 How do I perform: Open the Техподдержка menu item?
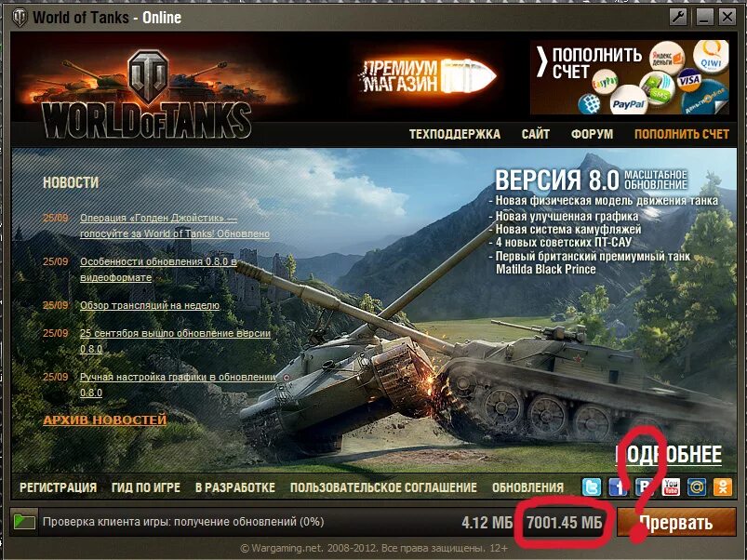455,134
